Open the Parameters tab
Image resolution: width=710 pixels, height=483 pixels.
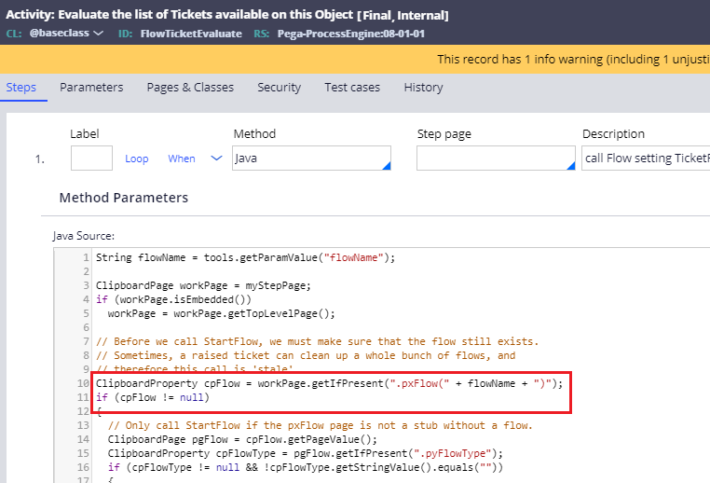91,87
